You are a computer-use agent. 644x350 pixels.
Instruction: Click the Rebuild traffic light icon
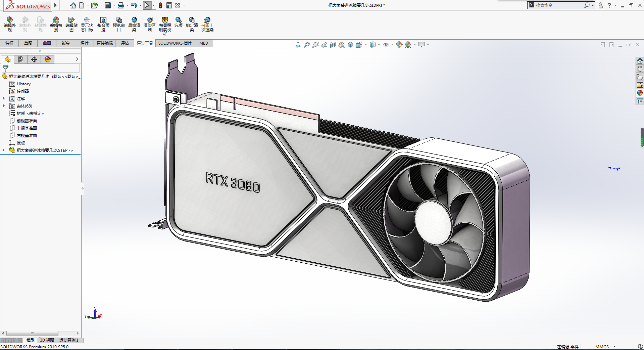click(160, 5)
